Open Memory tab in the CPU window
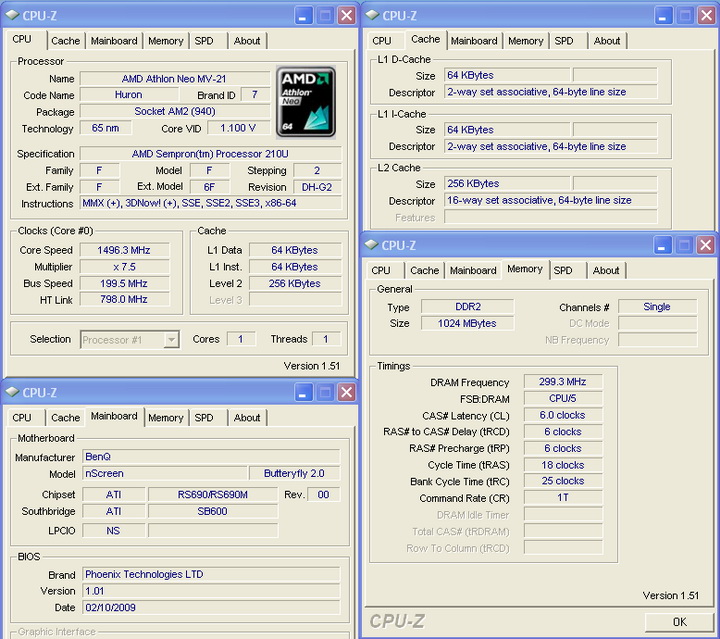 (166, 41)
